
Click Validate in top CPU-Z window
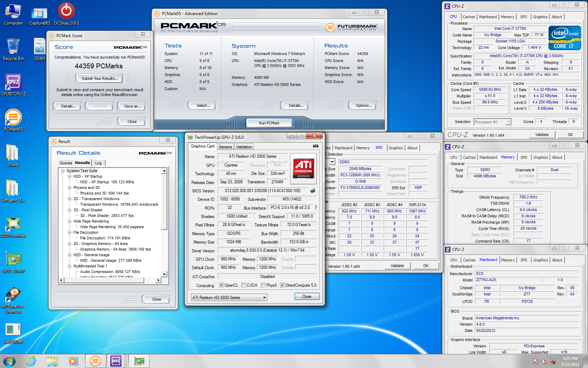click(x=542, y=135)
